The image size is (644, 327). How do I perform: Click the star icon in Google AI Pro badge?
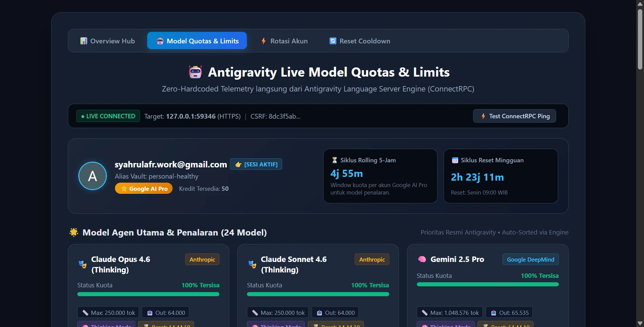[x=124, y=189]
